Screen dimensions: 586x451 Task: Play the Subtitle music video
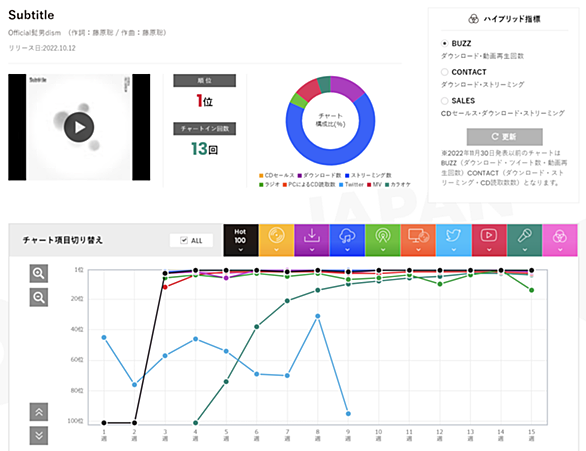(x=79, y=127)
